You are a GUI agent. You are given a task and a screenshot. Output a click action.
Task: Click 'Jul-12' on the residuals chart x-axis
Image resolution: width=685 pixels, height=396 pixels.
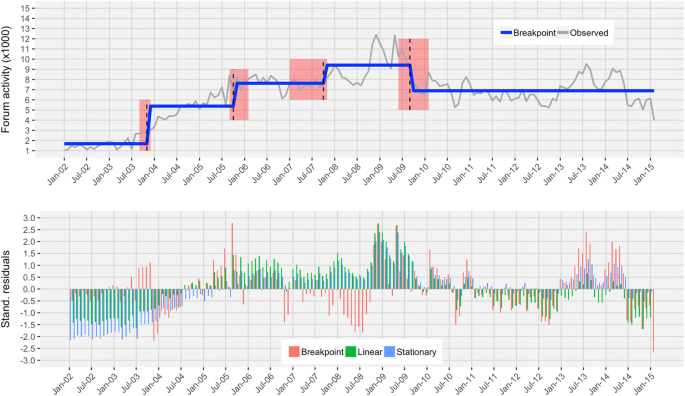(533, 383)
